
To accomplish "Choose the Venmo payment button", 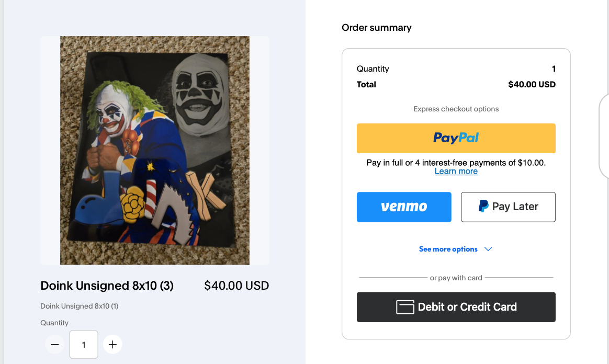I will pos(404,207).
